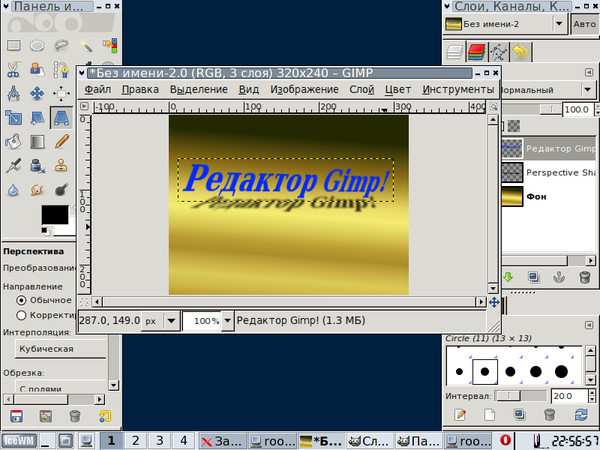Image resolution: width=600 pixels, height=450 pixels.
Task: Reset tool options to defaults
Action: point(105,416)
